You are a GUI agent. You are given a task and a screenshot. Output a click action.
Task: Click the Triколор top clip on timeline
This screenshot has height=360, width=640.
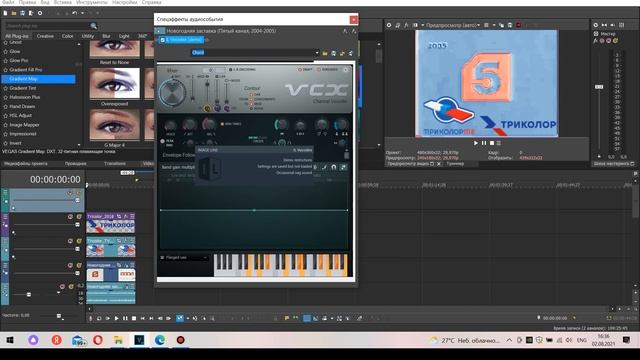tap(111, 223)
